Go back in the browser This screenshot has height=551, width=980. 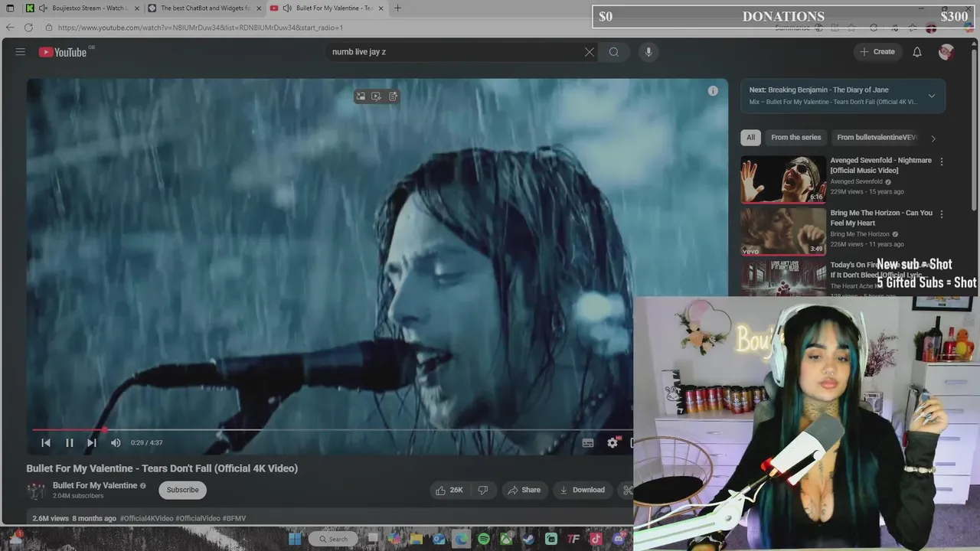click(10, 28)
